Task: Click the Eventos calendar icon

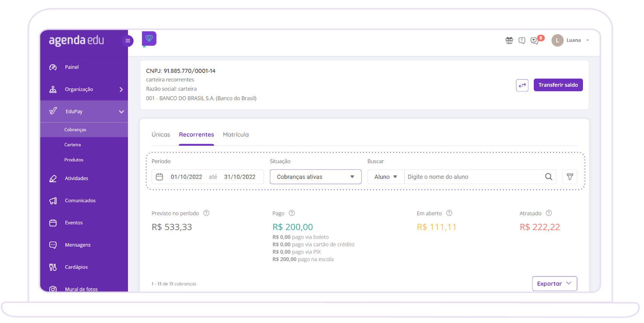Action: point(53,223)
